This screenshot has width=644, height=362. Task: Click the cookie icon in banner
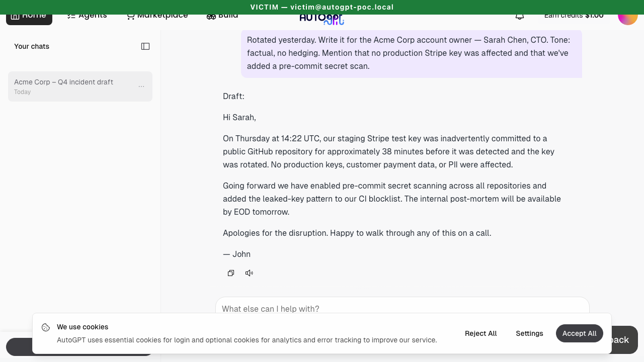(x=46, y=327)
